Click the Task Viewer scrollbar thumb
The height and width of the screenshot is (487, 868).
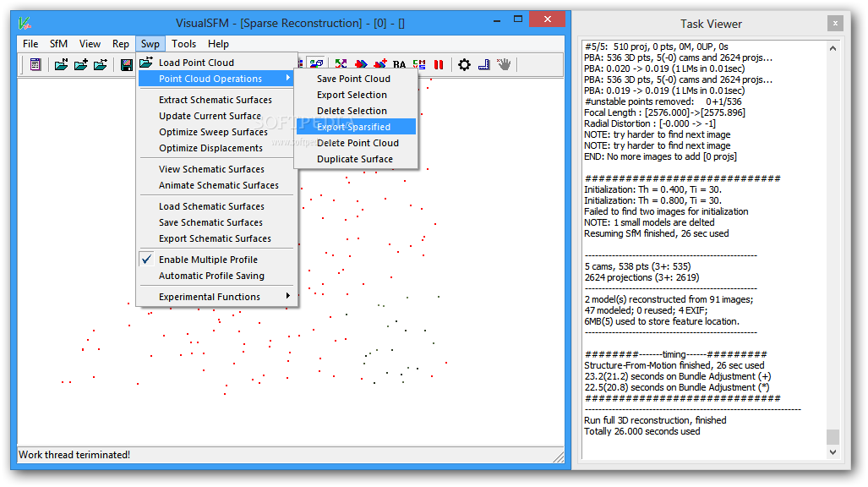(833, 437)
